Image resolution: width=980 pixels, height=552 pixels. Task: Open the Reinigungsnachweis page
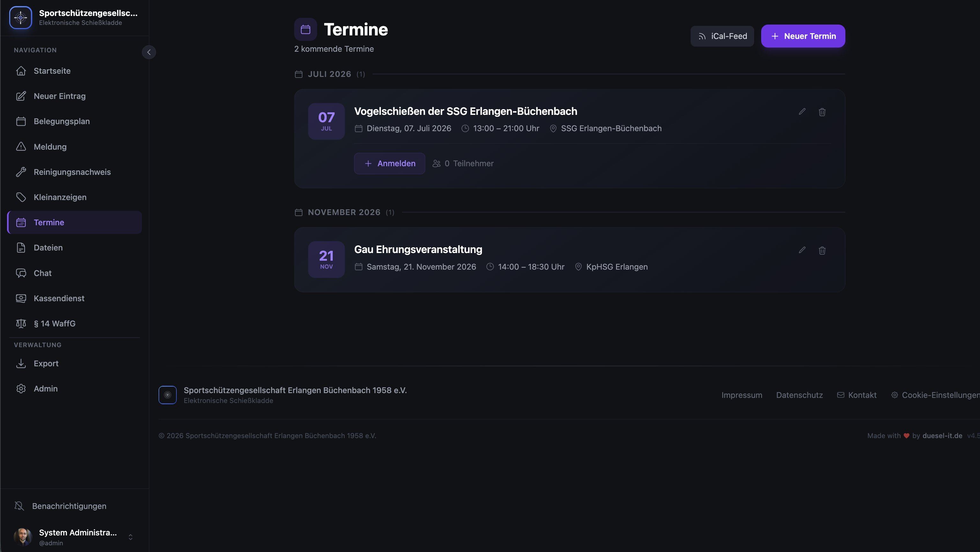pyautogui.click(x=72, y=172)
